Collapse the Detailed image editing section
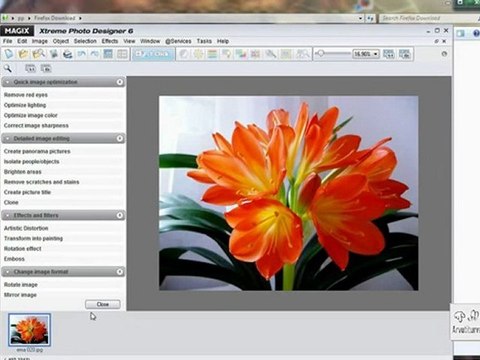The image size is (480, 360). [120, 138]
